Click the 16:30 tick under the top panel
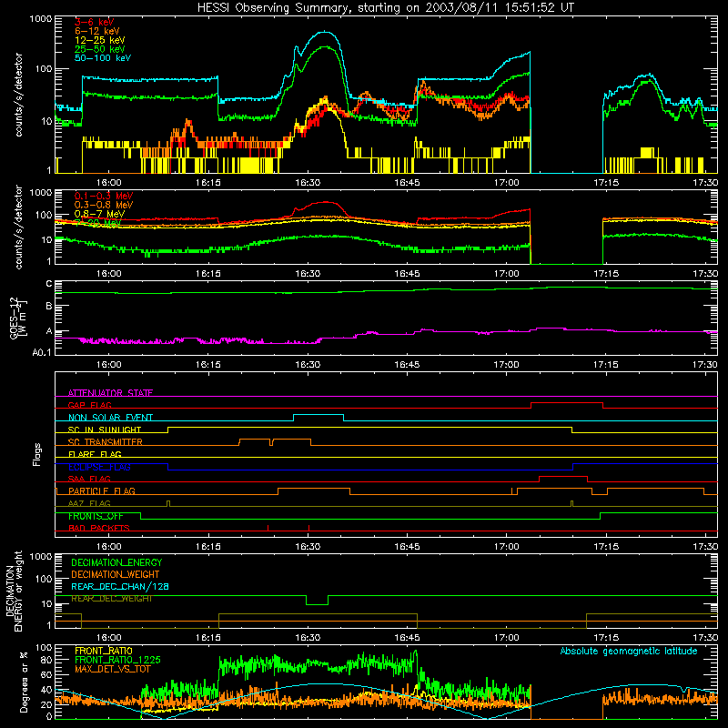 click(308, 183)
